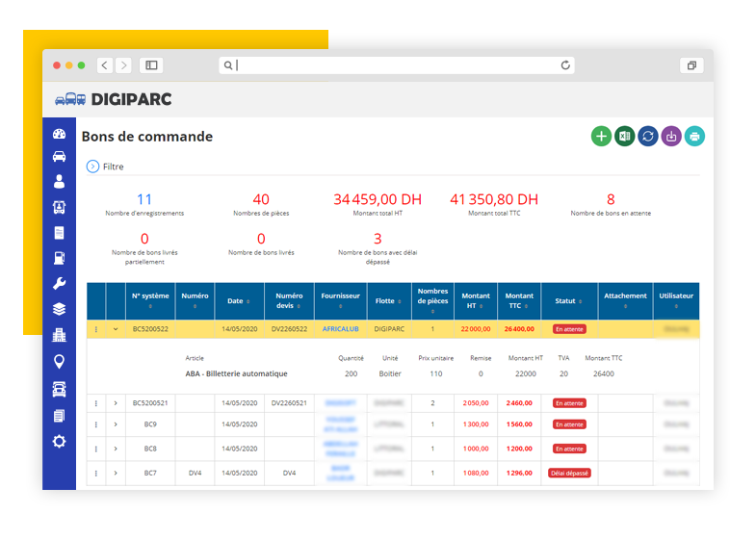Go forward with the browser forward arrow
Viewport: 756px width, 539px height.
pos(124,65)
